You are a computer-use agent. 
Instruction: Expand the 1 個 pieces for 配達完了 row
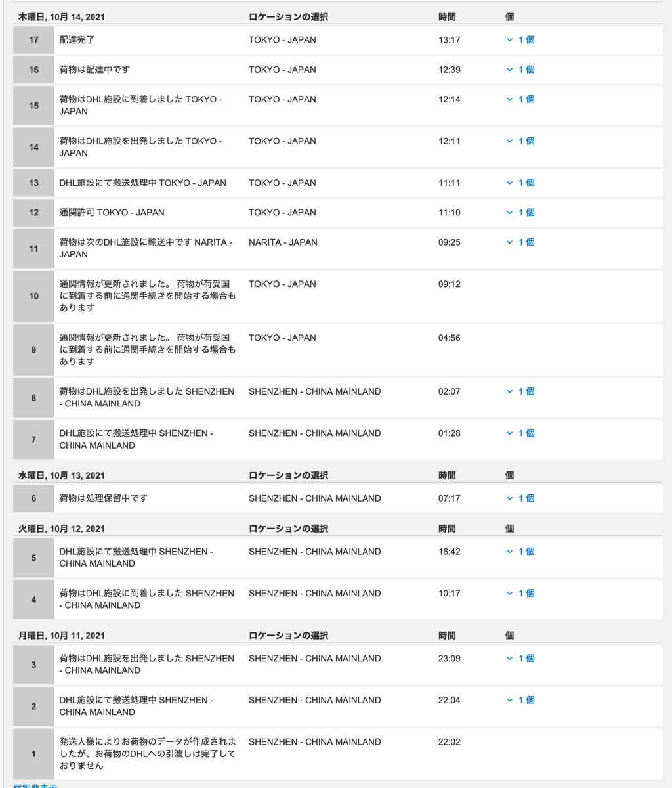tap(520, 40)
